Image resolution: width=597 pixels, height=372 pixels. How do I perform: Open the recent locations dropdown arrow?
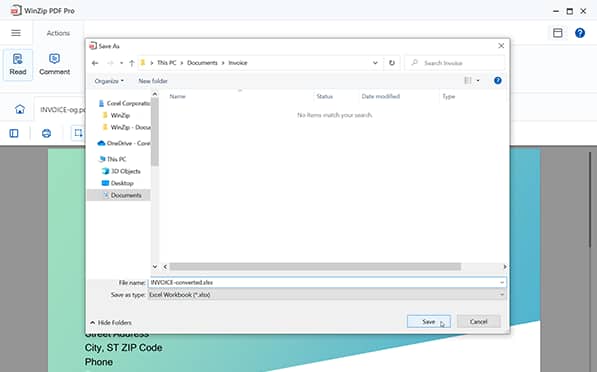click(121, 63)
